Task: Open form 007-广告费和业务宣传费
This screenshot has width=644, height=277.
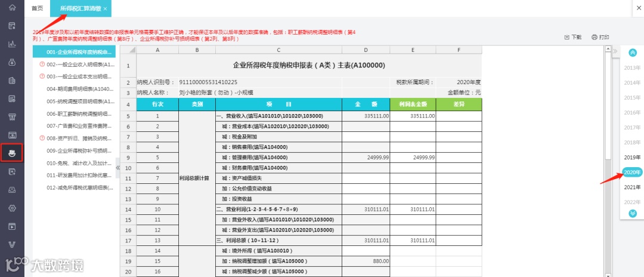Action: [x=78, y=126]
